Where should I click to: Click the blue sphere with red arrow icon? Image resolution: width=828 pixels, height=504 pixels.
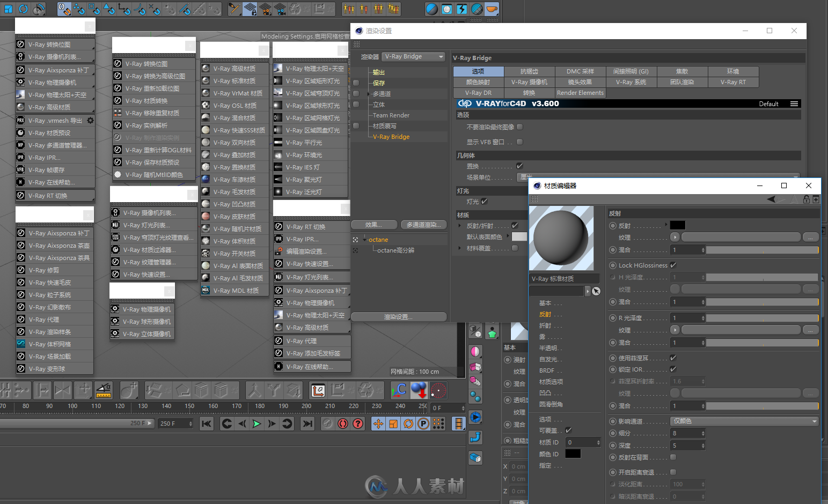pos(419,390)
